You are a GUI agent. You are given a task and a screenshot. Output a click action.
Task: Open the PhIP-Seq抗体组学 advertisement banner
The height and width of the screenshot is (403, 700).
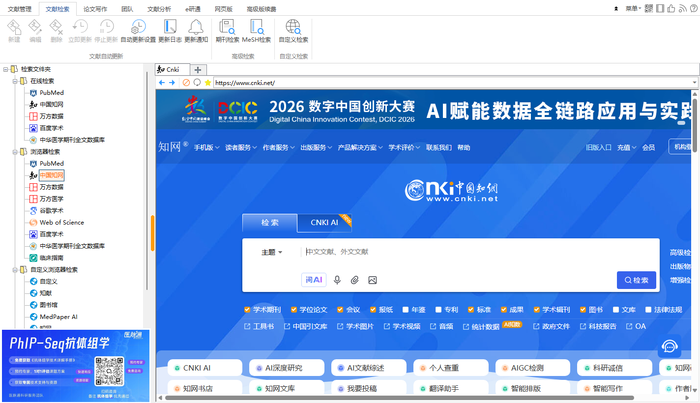pyautogui.click(x=76, y=365)
